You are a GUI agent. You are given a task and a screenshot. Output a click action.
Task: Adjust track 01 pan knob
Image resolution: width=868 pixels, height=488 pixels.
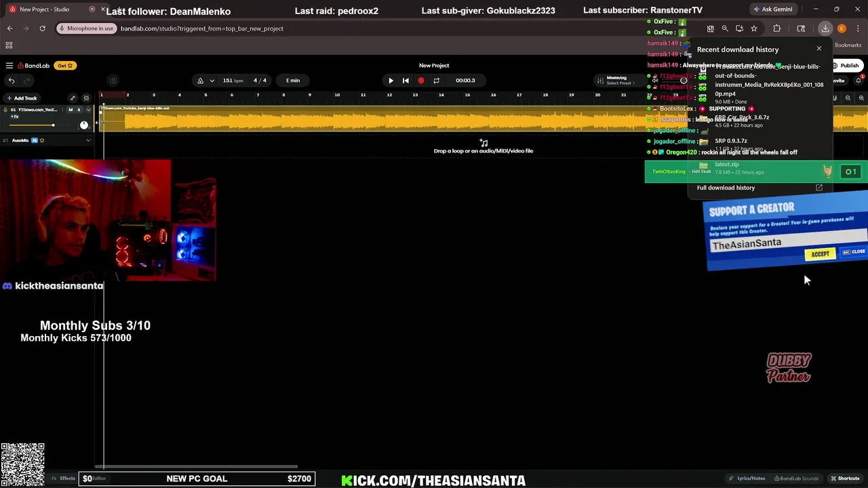click(x=84, y=125)
